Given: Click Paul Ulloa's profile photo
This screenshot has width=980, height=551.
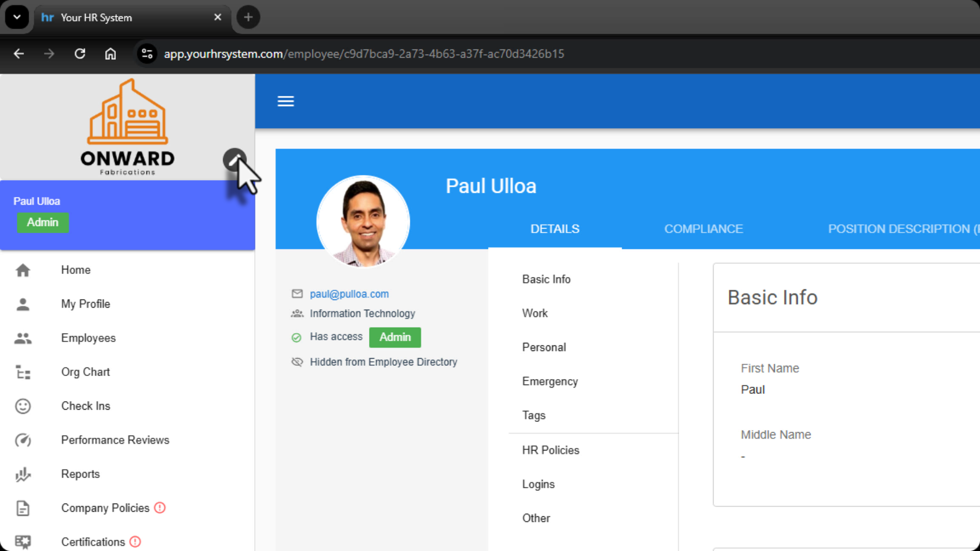Looking at the screenshot, I should (x=363, y=222).
